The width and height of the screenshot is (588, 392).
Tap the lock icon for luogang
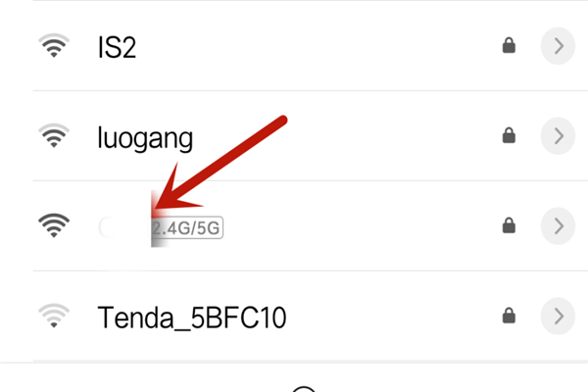[509, 135]
